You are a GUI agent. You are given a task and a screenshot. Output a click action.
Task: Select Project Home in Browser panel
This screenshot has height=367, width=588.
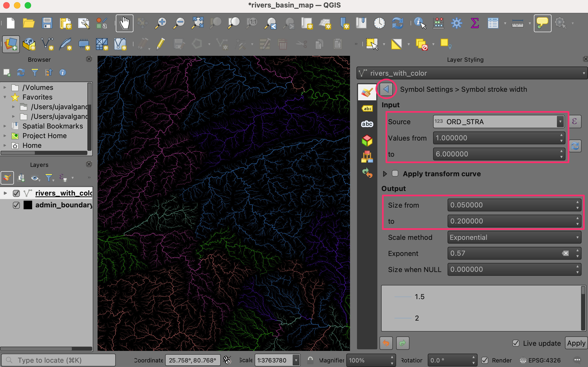44,136
